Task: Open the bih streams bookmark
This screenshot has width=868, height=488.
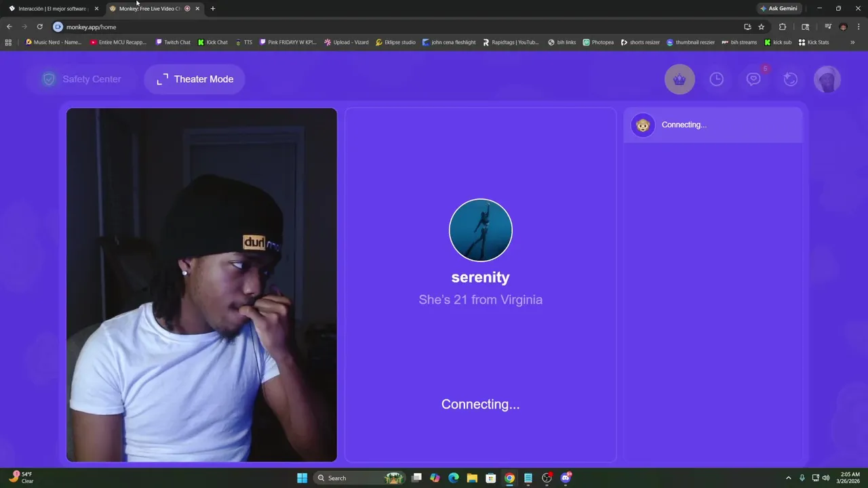Action: pos(739,42)
